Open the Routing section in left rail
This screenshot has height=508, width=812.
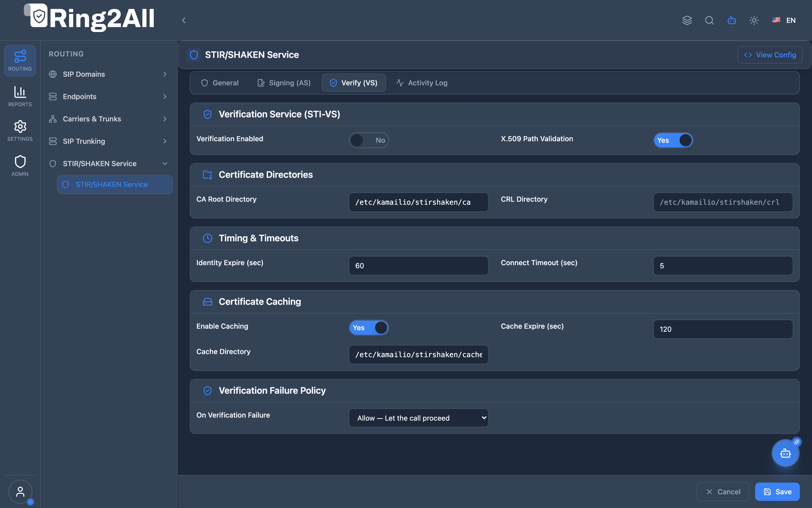(x=20, y=61)
